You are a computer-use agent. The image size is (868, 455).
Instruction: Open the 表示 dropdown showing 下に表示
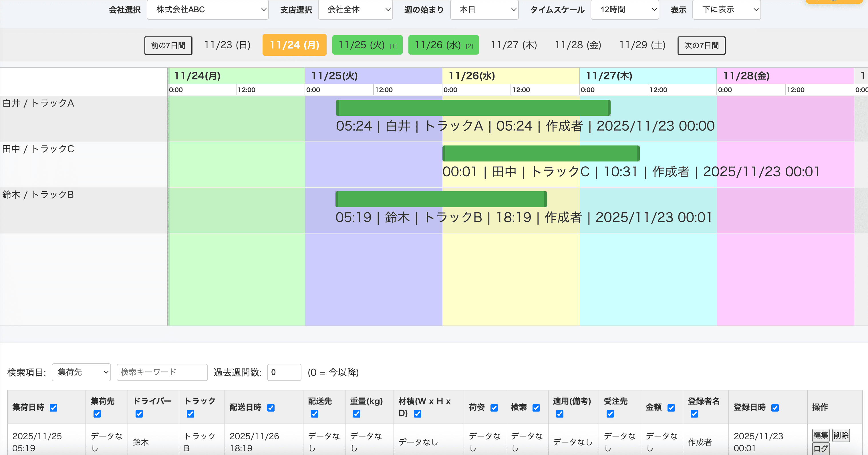[726, 10]
